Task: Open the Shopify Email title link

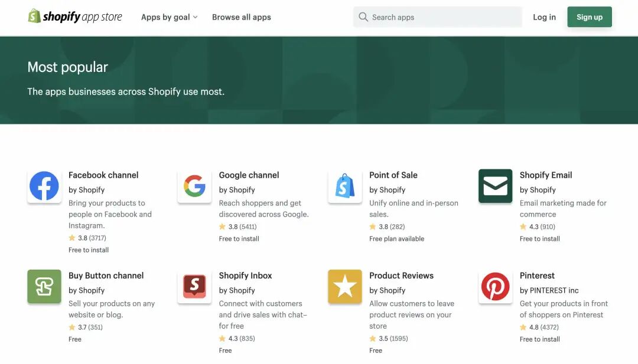Action: 546,175
